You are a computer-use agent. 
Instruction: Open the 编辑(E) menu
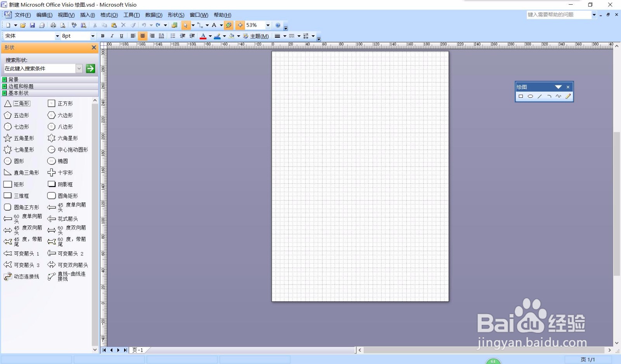44,15
